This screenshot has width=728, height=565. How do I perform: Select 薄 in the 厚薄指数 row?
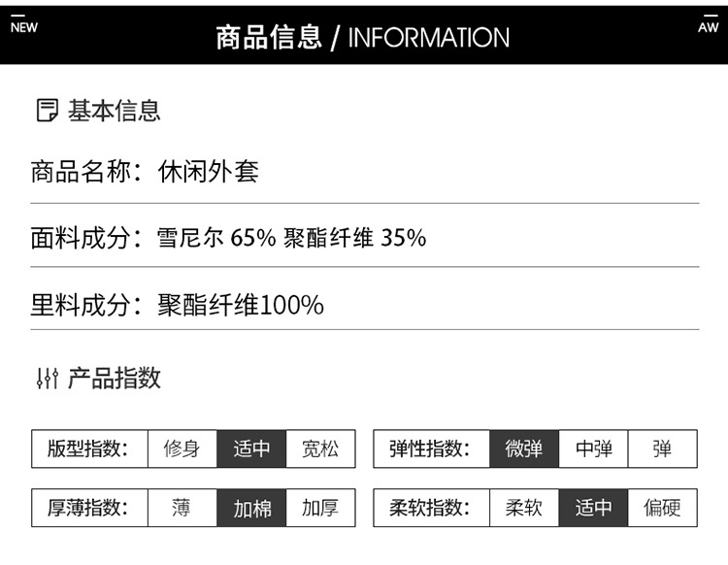[x=182, y=507]
